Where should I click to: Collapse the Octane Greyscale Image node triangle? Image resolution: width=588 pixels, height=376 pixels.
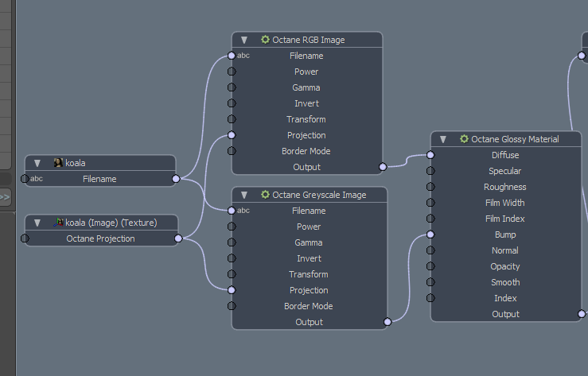(x=244, y=195)
